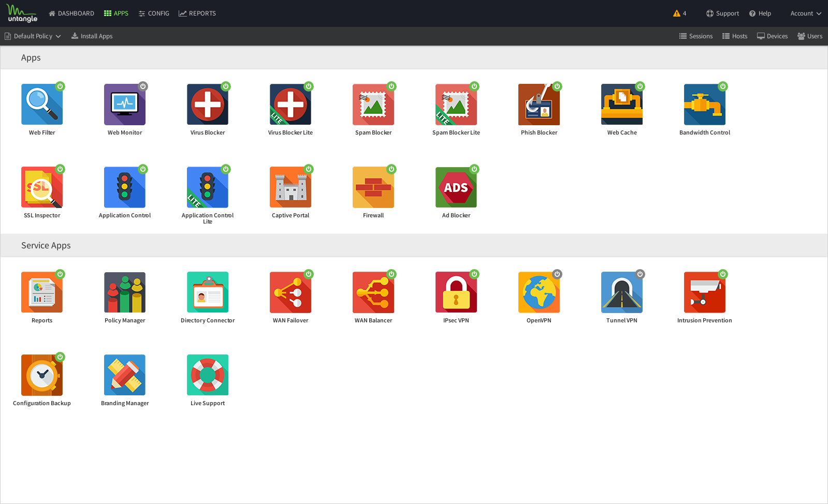
Task: Open the Reports tab in navbar
Action: click(197, 13)
